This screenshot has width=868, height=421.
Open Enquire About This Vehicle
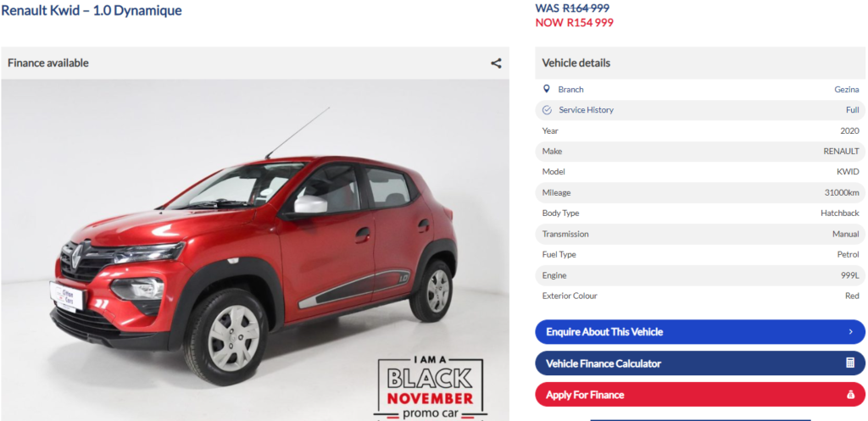[x=700, y=332]
